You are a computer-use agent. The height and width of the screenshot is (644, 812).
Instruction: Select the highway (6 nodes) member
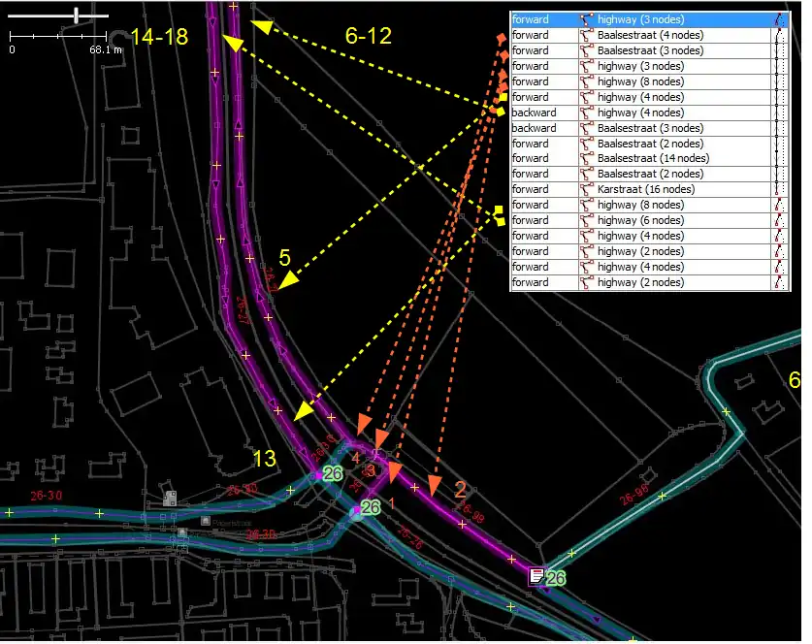[x=640, y=220]
